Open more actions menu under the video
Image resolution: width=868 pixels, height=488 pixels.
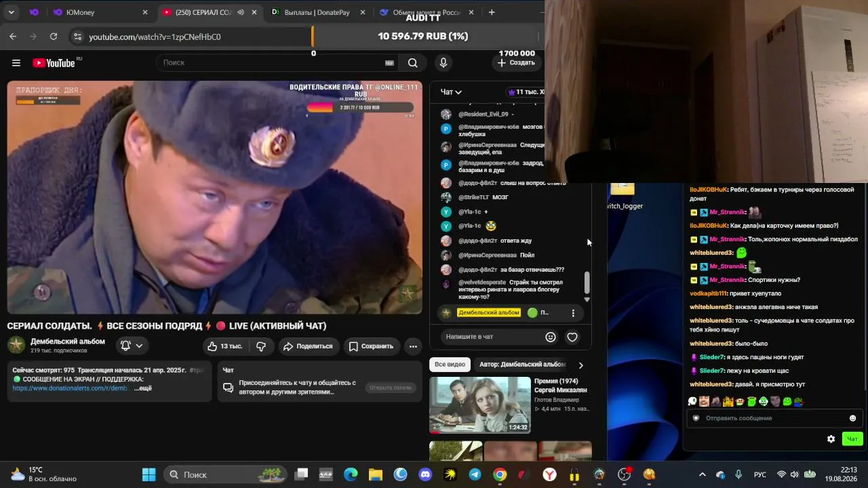click(413, 346)
